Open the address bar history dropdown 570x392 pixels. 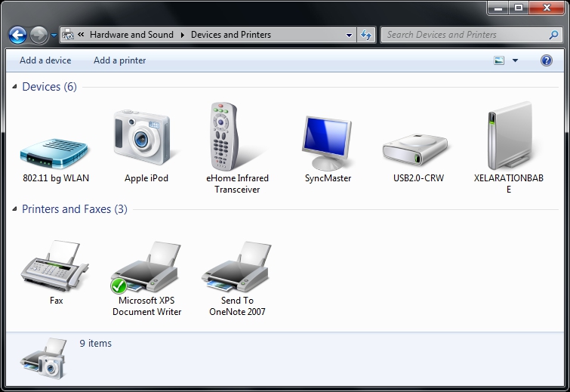click(349, 35)
